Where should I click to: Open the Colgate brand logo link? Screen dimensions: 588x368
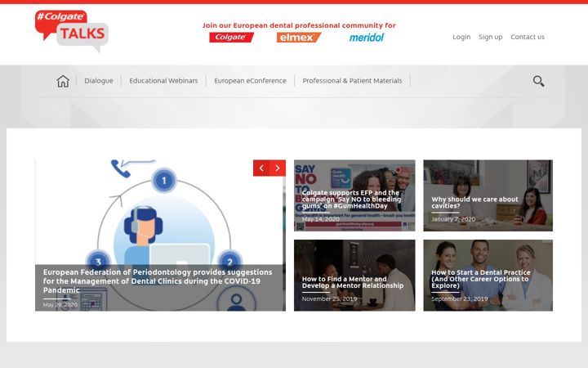click(231, 37)
